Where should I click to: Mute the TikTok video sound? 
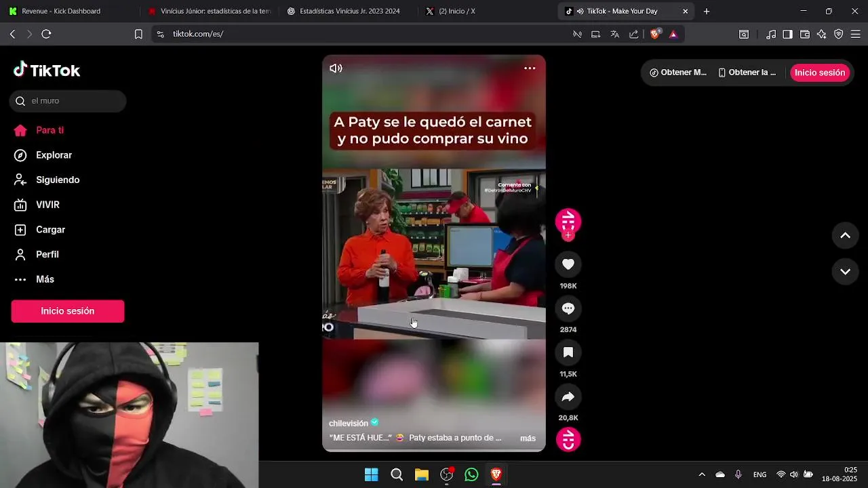tap(336, 68)
